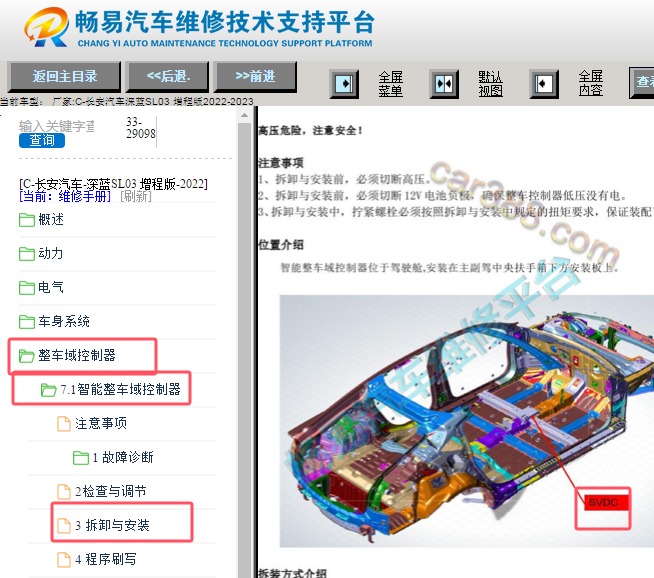The width and height of the screenshot is (654, 578).
Task: Click the full-screen menu arrow icon
Action: click(x=344, y=84)
